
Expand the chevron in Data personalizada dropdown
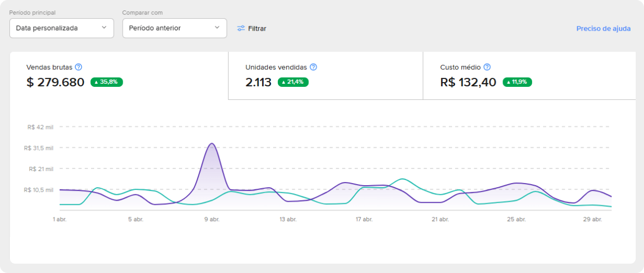point(104,28)
